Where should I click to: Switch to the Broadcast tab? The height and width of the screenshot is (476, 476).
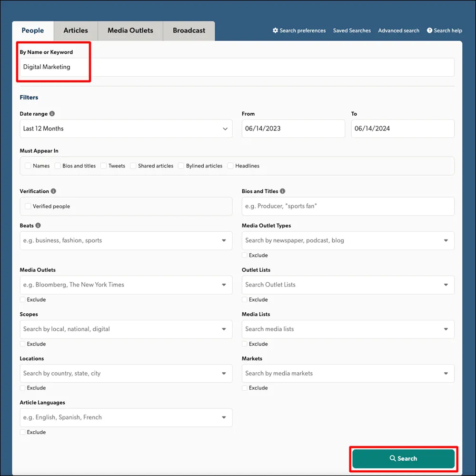pos(188,30)
